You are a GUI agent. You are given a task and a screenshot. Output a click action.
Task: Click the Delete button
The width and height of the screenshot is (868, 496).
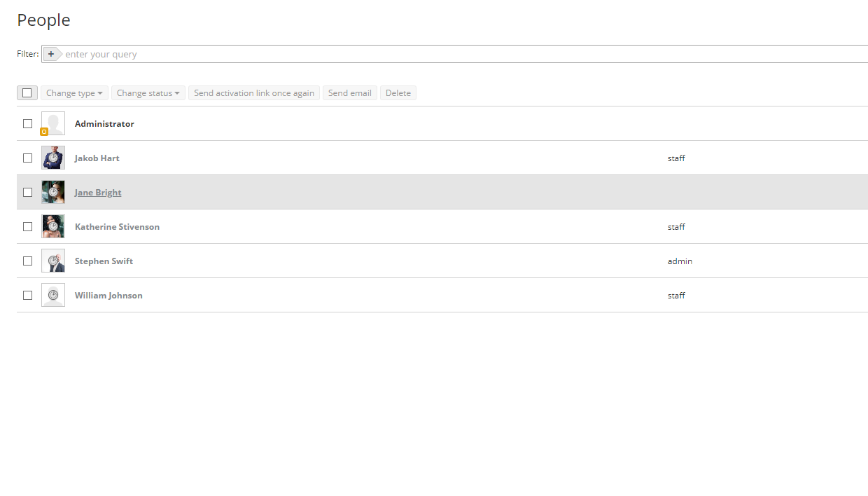pos(398,92)
